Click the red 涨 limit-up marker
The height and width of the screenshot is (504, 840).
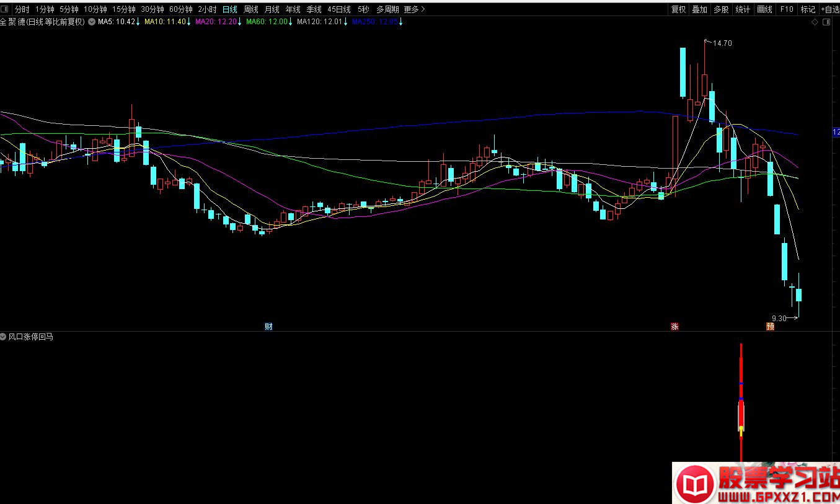click(674, 327)
